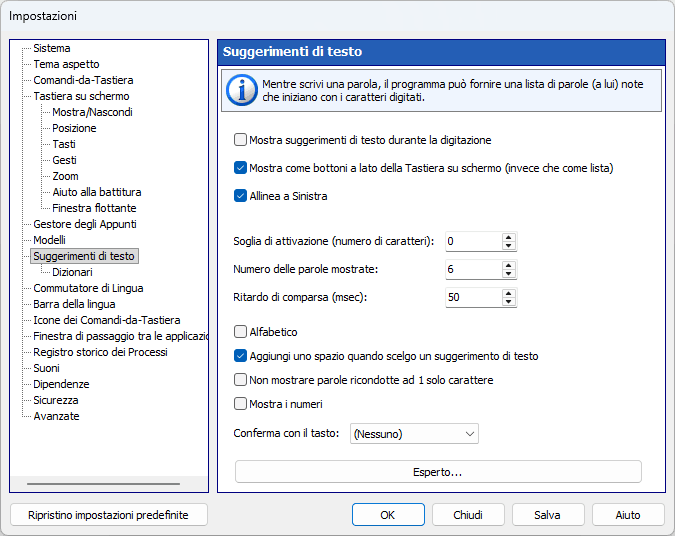Enable the Mostra i numeri checkbox
Image resolution: width=675 pixels, height=536 pixels.
point(240,404)
